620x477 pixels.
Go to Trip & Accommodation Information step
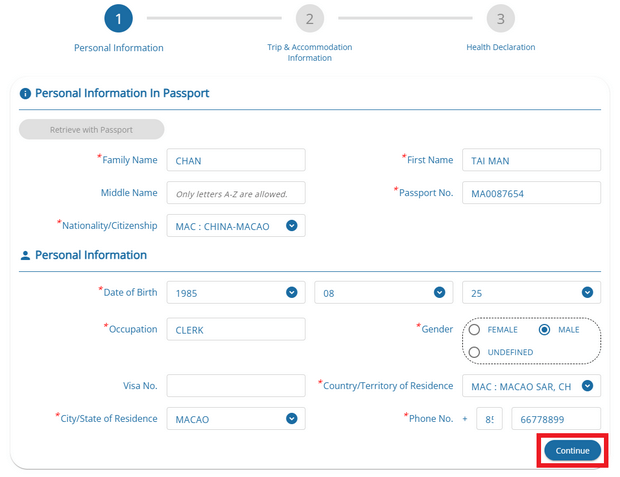tap(309, 52)
